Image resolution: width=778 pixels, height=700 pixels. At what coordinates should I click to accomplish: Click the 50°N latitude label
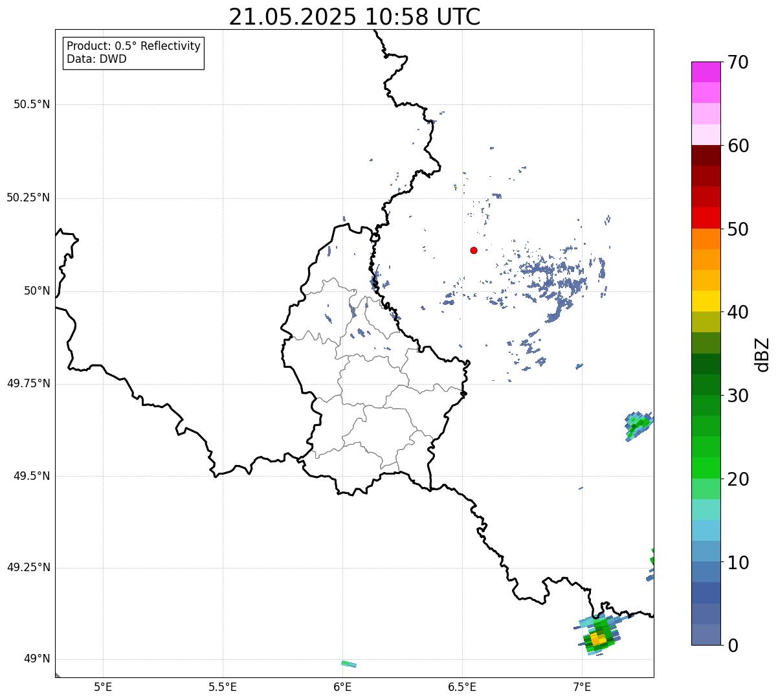pos(37,291)
